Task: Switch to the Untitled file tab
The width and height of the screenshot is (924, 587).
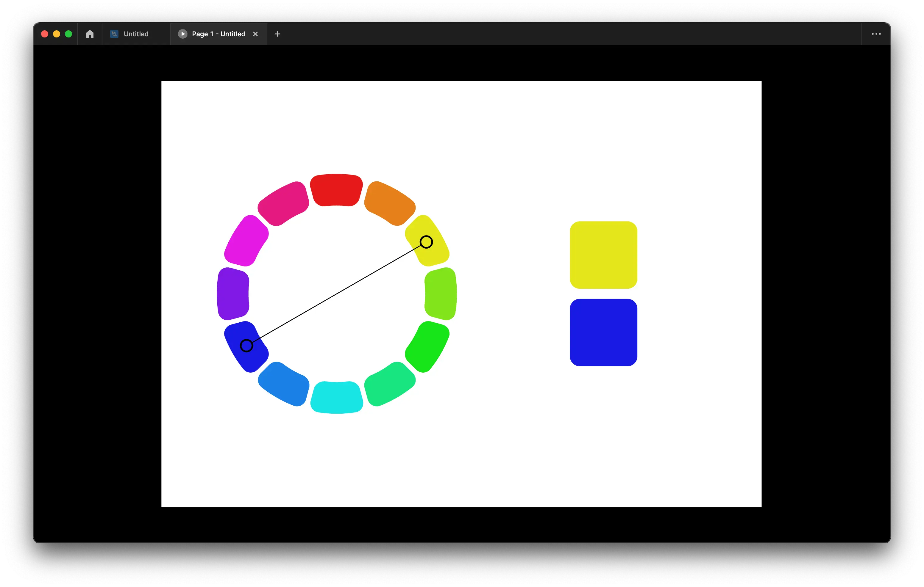Action: tap(136, 34)
